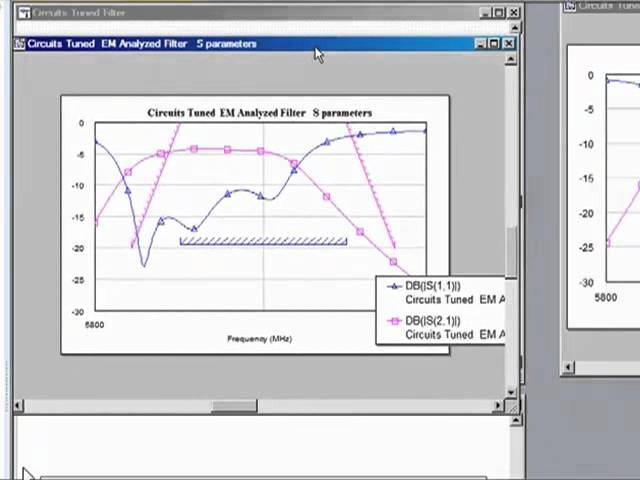Click the horizontal scrollbar left arrow
The width and height of the screenshot is (640, 480).
[x=18, y=405]
